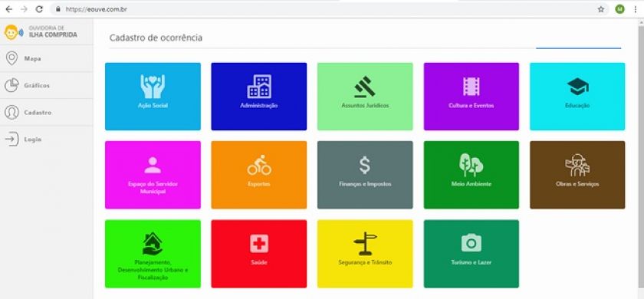644x299 pixels.
Task: Open the Turismo e Lazer camera tile
Action: 471,254
